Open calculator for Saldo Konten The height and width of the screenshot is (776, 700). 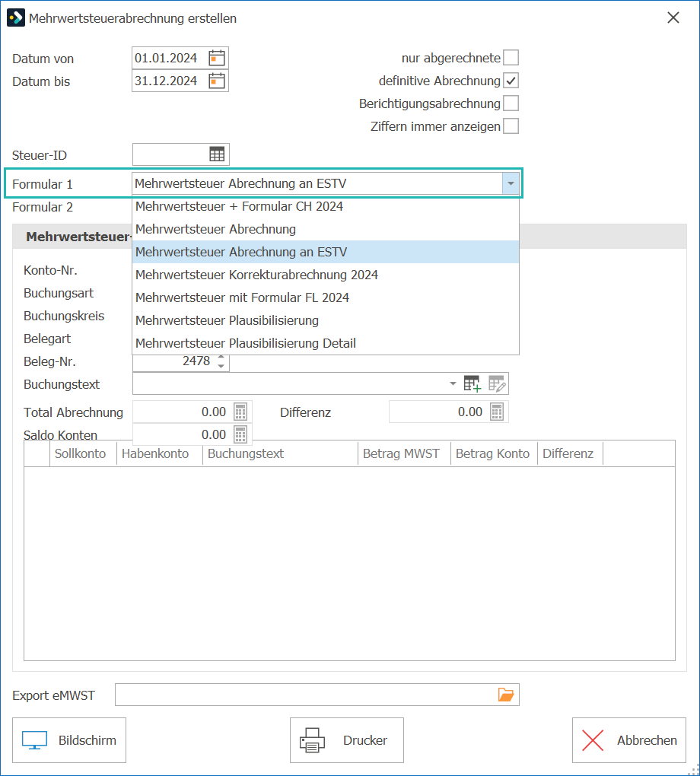click(240, 434)
